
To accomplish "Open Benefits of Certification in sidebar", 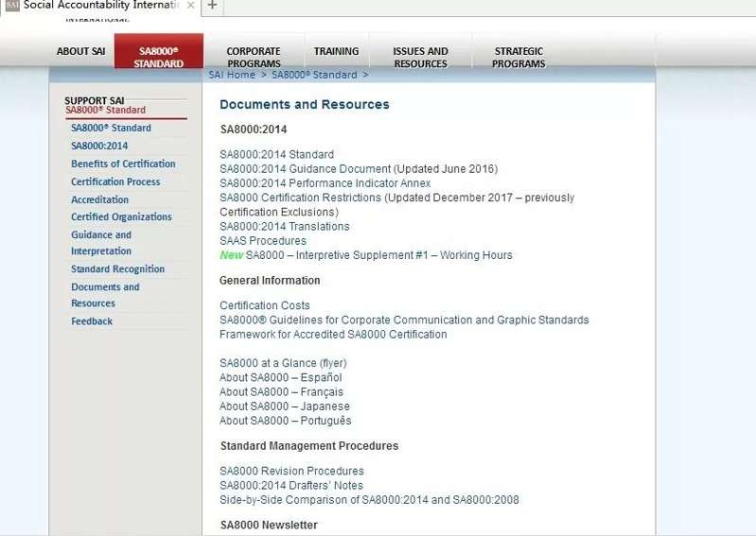I will (123, 164).
